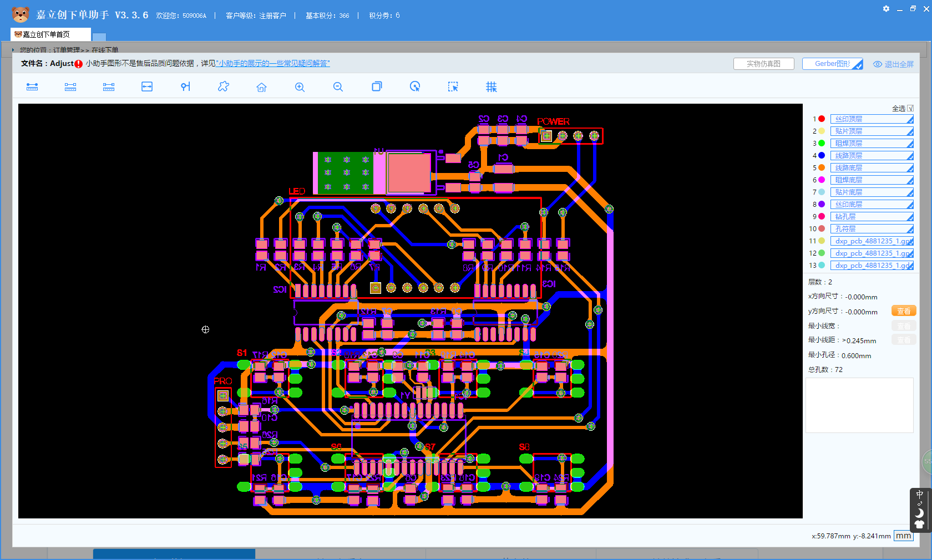Image resolution: width=932 pixels, height=560 pixels.
Task: Click the 最小线距 >0.245mm text
Action: [x=842, y=340]
